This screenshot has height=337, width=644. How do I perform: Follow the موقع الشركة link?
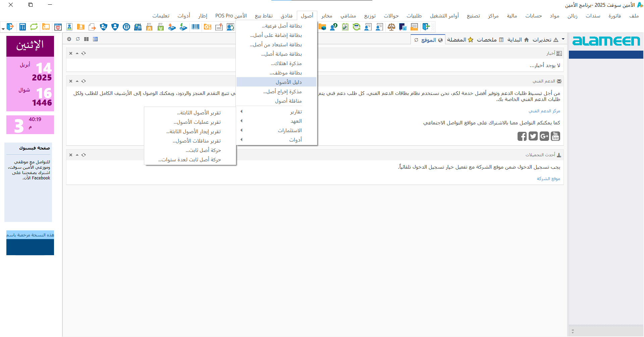(548, 179)
